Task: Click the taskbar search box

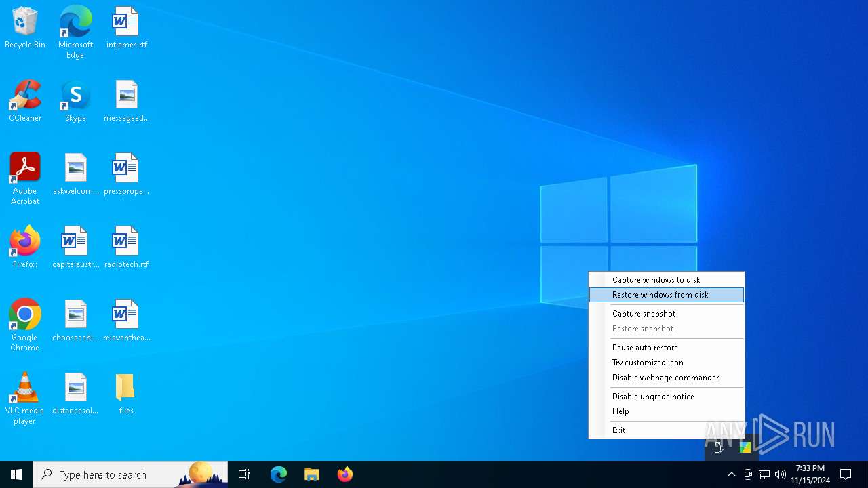Action: click(130, 474)
